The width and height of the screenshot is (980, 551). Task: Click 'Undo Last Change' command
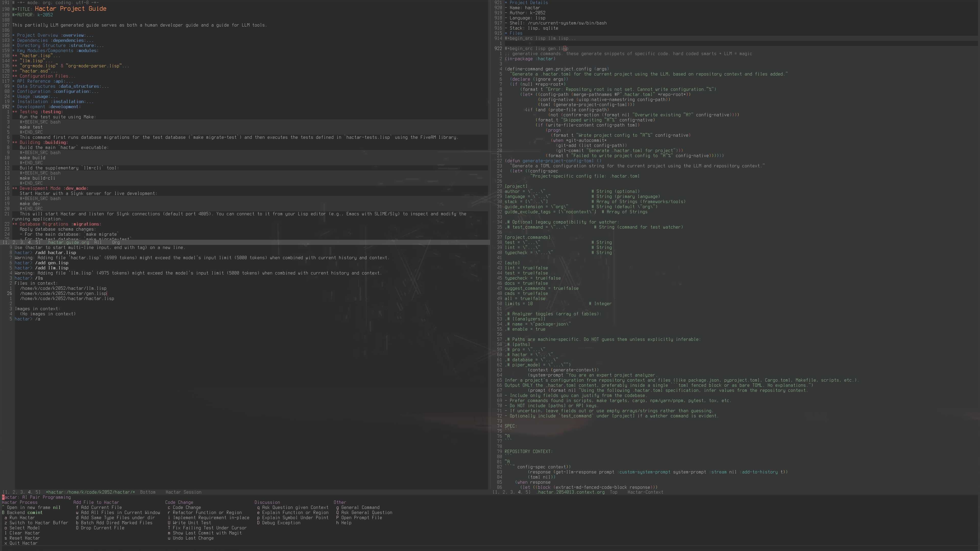point(193,538)
